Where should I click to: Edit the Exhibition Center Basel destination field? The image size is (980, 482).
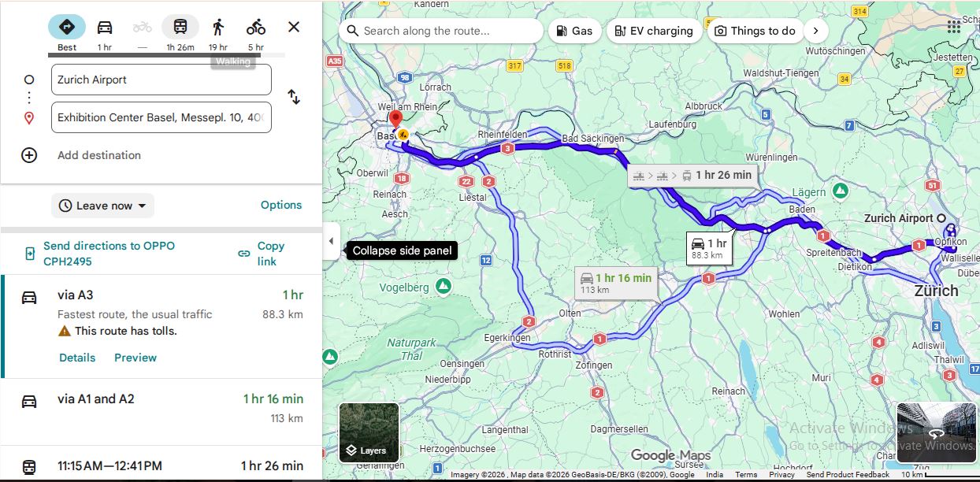click(x=161, y=117)
